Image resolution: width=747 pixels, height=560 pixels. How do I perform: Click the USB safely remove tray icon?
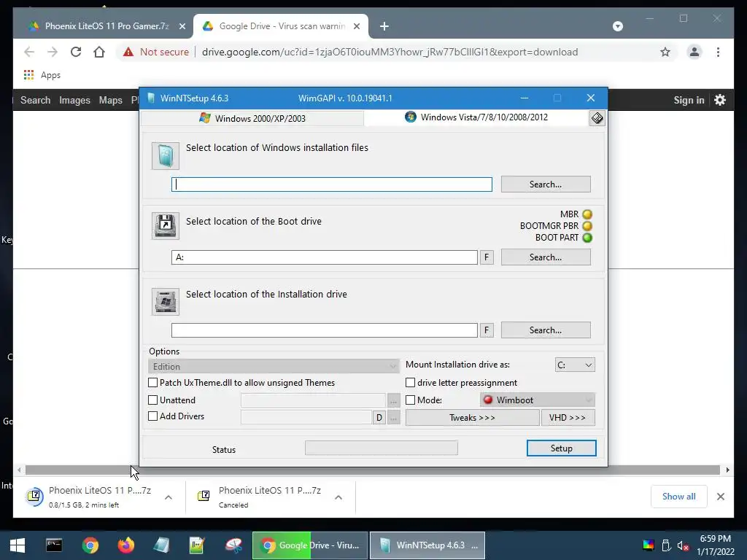[666, 545]
